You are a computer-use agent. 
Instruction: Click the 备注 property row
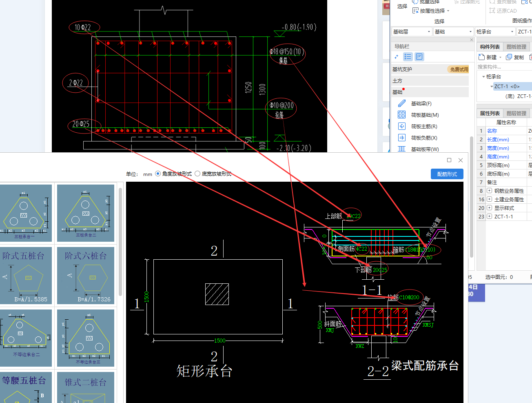[x=504, y=182]
